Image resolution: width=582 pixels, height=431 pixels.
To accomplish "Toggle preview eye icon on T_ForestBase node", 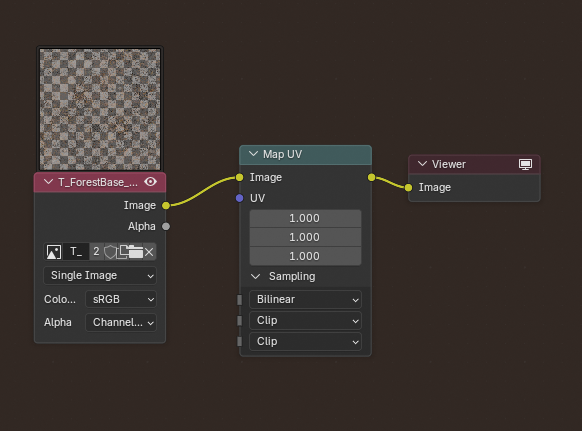I will [x=150, y=182].
